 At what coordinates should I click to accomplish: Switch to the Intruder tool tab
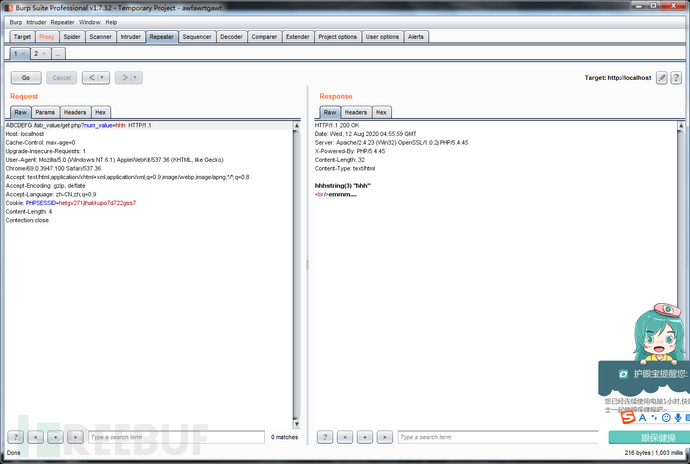[x=131, y=37]
